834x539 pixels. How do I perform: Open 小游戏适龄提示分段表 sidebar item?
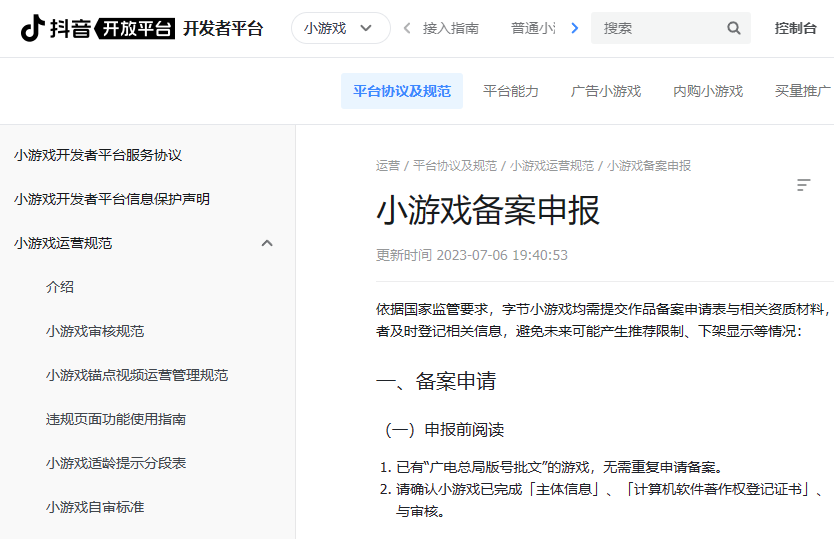tap(116, 463)
